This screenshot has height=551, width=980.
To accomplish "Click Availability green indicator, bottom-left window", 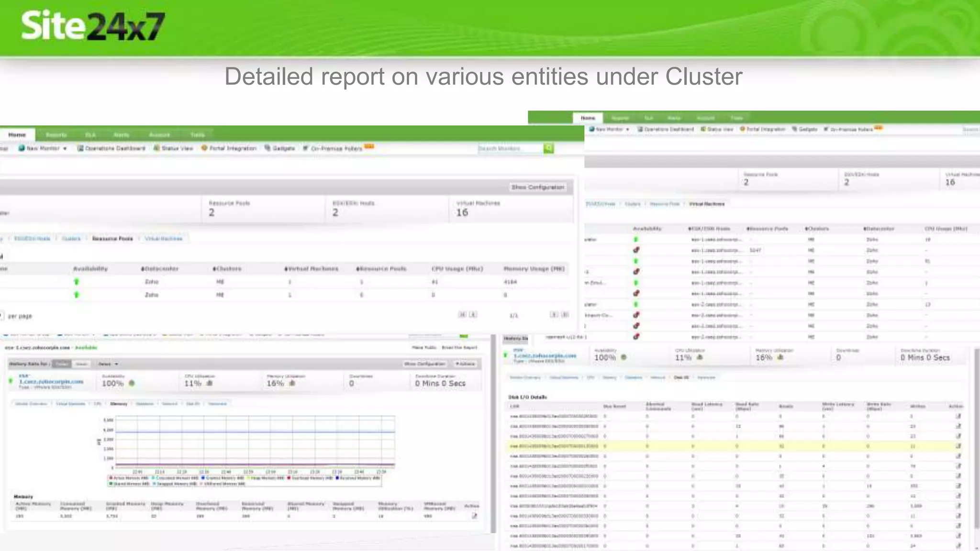I will [x=132, y=383].
